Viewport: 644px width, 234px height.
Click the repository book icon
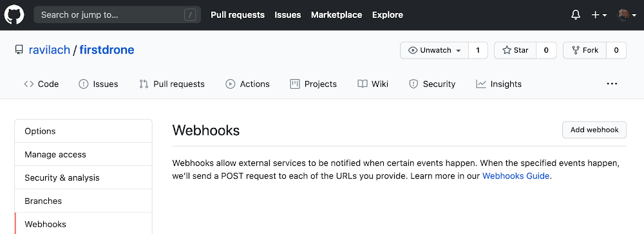point(19,50)
